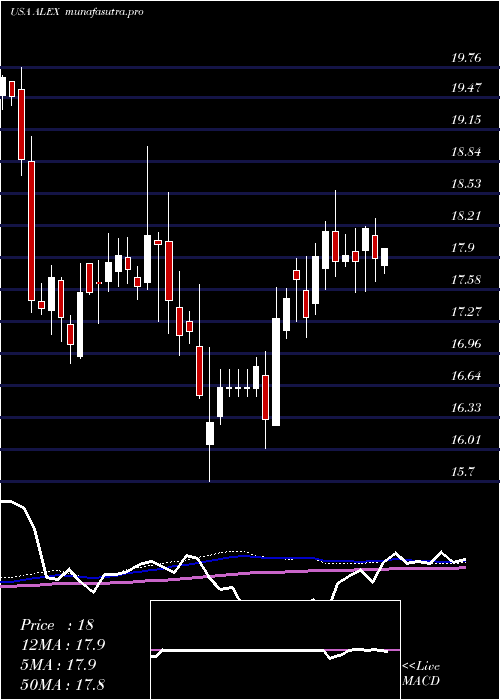Click the 16.96 price axis label

tap(467, 344)
